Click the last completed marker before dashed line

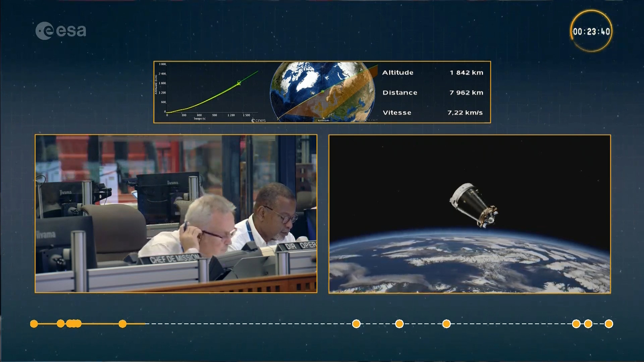[x=122, y=324]
